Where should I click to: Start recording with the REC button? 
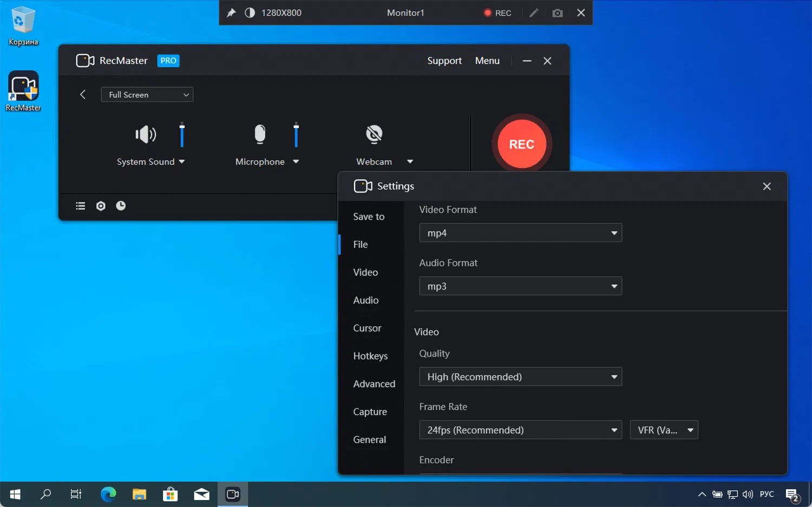click(x=521, y=143)
